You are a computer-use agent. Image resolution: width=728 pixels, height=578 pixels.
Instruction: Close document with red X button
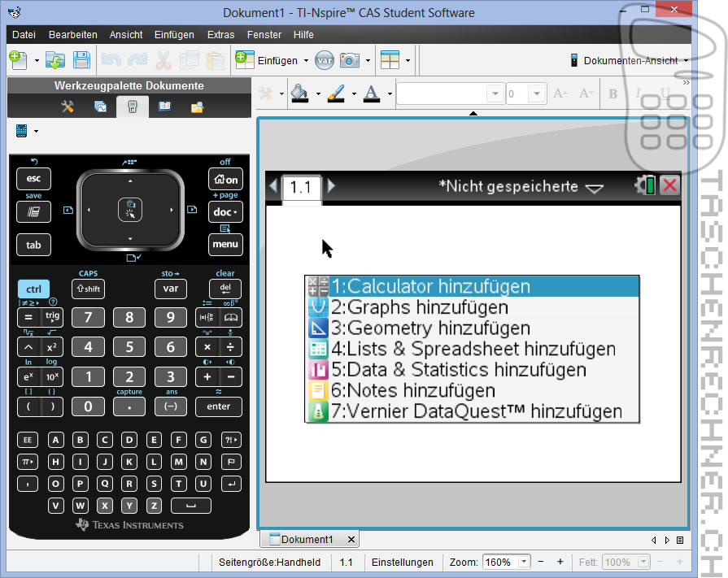pyautogui.click(x=669, y=186)
